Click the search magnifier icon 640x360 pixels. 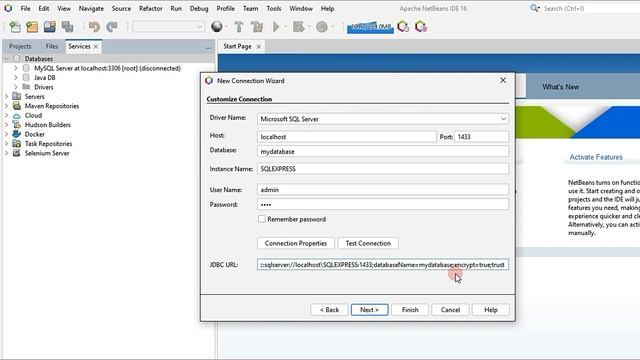coord(534,8)
